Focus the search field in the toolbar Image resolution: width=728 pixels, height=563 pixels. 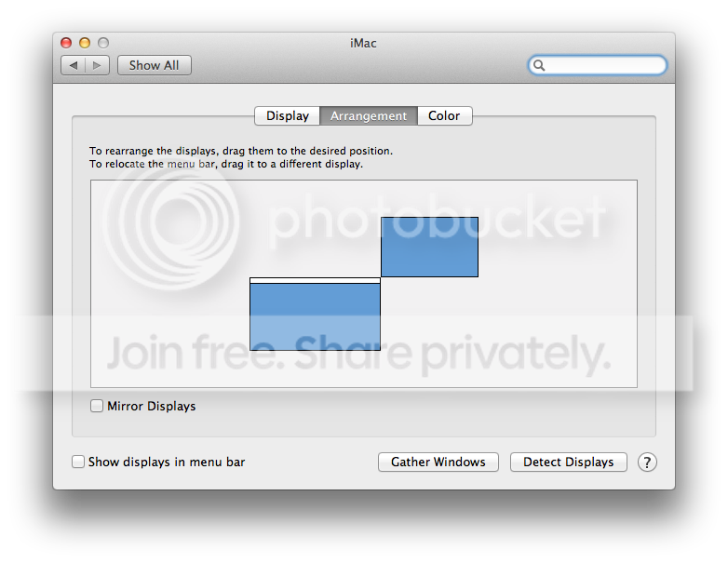click(x=605, y=65)
